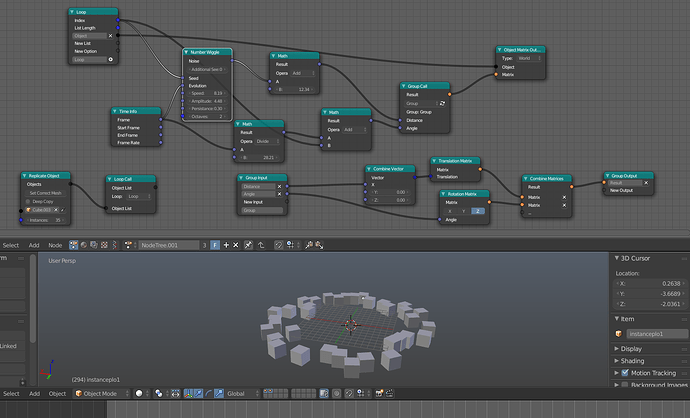Click the OpenGL render image camera icon
Image resolution: width=690 pixels, height=418 pixels.
[x=379, y=393]
